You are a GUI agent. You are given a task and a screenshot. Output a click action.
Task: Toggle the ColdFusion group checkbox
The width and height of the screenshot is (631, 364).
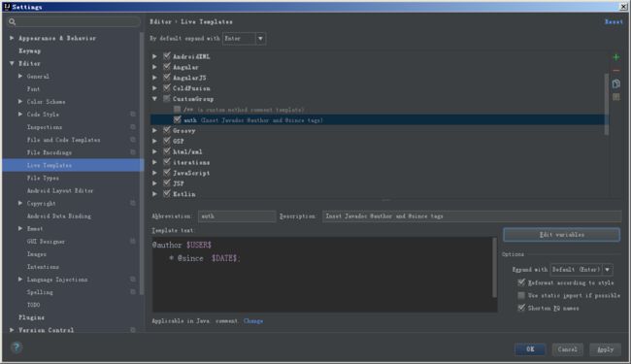pos(167,87)
